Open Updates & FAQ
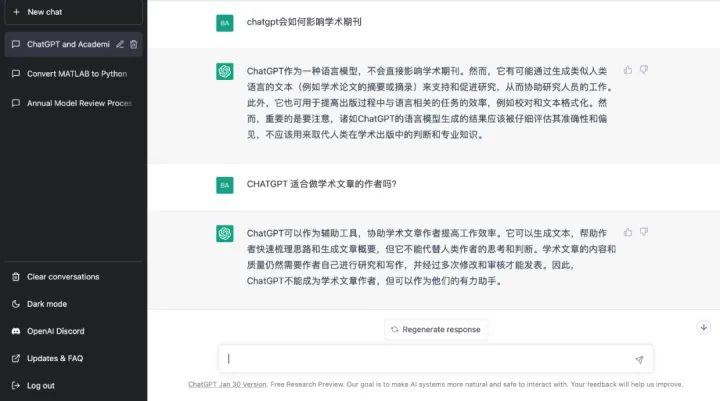The image size is (720, 401). coord(73,358)
